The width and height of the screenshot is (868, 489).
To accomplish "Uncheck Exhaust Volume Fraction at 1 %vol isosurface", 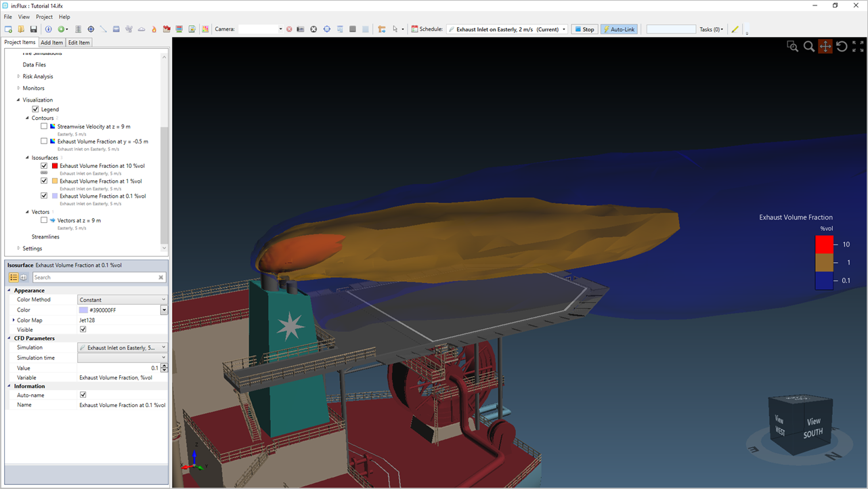I will [44, 181].
